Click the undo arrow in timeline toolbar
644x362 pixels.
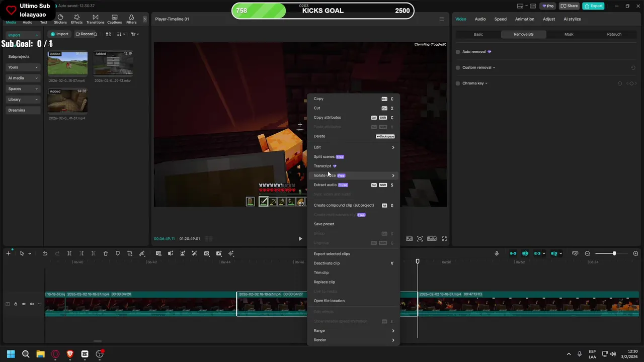(x=45, y=253)
